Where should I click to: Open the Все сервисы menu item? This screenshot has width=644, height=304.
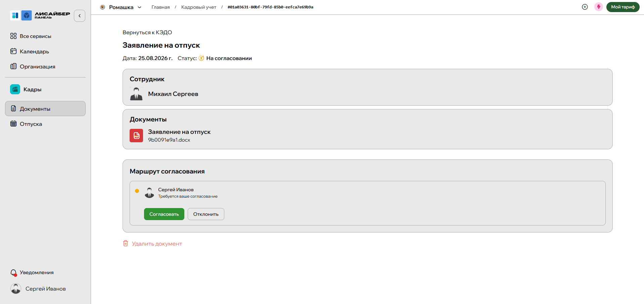coord(31,36)
